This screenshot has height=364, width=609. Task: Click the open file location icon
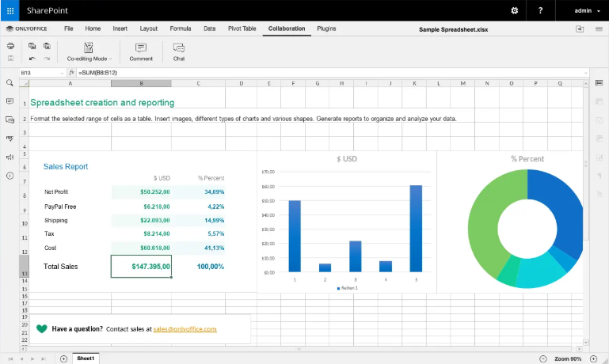click(x=580, y=29)
